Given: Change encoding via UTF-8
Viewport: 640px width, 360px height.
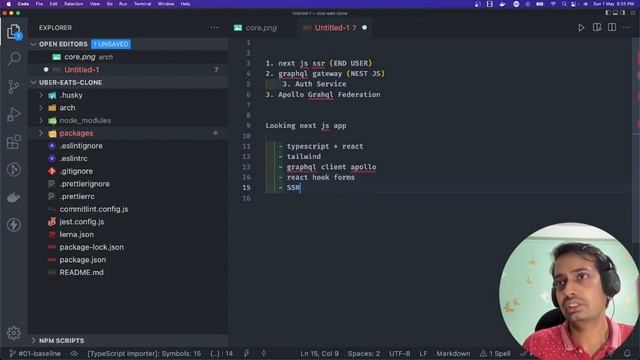Looking at the screenshot, I should pyautogui.click(x=399, y=353).
